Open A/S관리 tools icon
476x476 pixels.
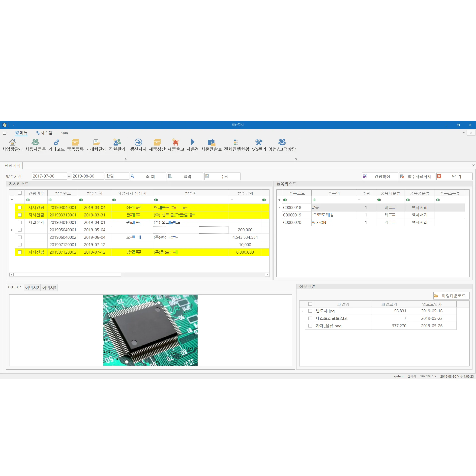259,142
